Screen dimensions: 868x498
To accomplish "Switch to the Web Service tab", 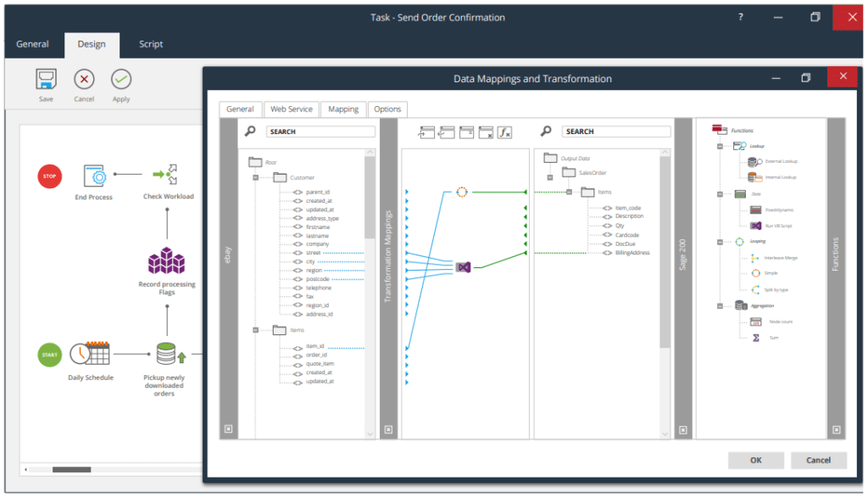I will tap(291, 109).
